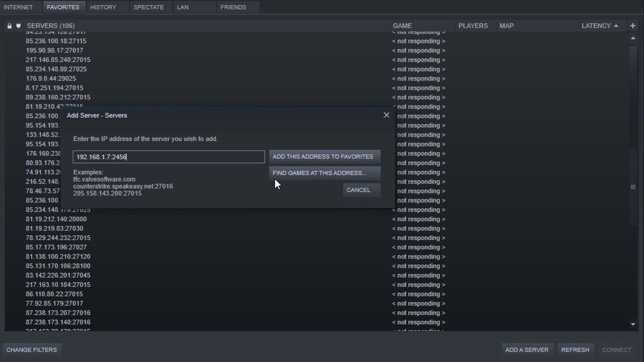Select server 85.236.100.18:27115 in the list
This screenshot has height=362, width=644.
click(56, 41)
